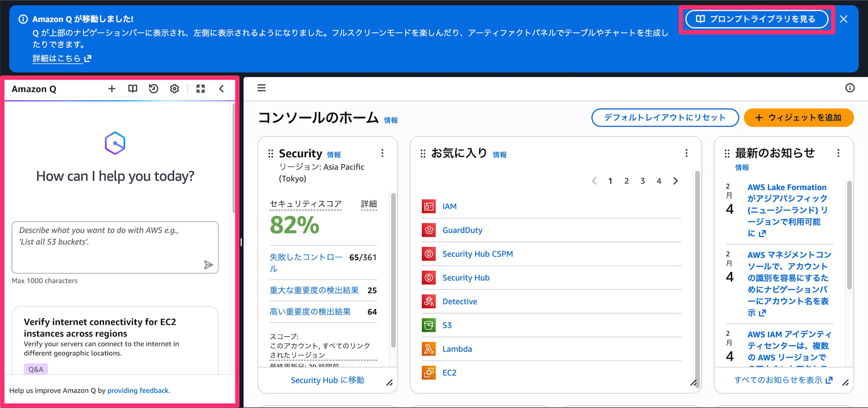View Amazon Q chat history

tap(153, 88)
